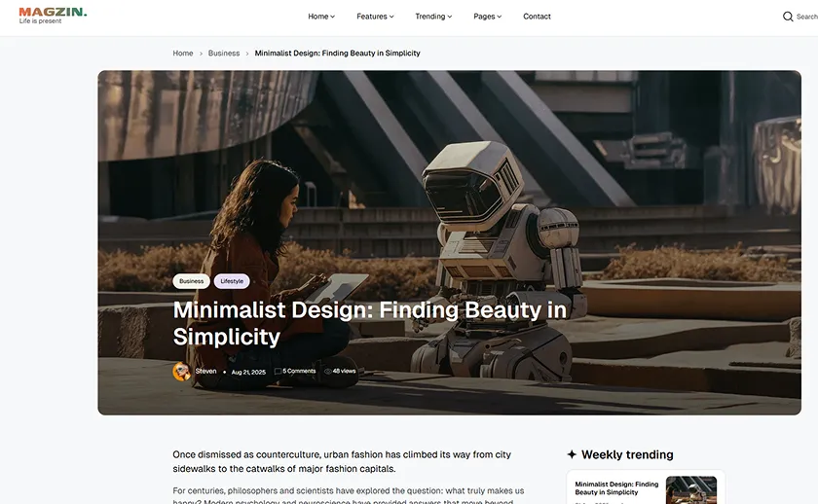Screen dimensions: 818x504
Task: Click the views eye icon
Action: pyautogui.click(x=328, y=372)
